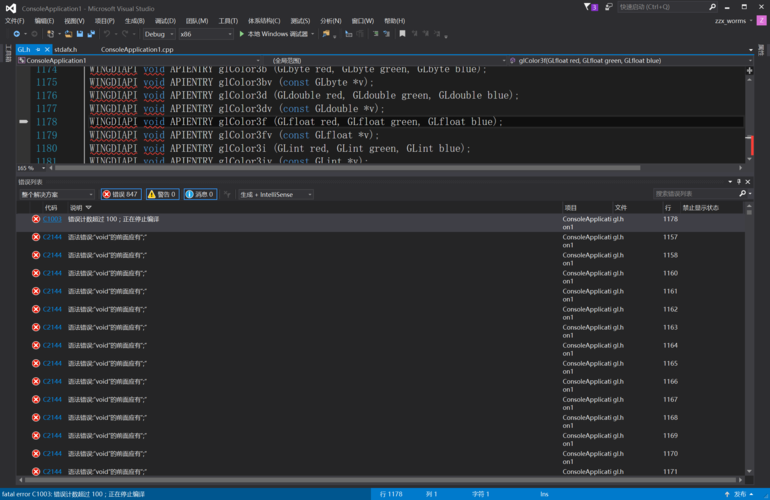Sort by the 行 column header

point(667,208)
